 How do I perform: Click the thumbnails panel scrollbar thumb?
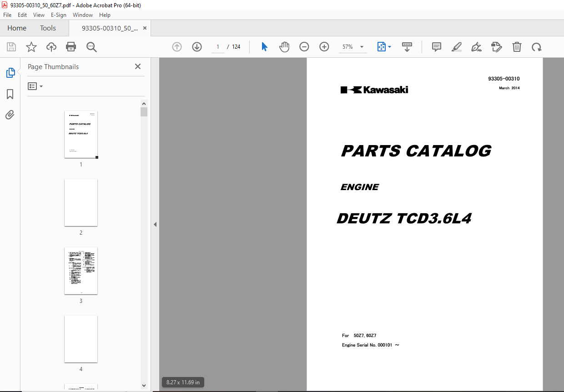tap(144, 112)
